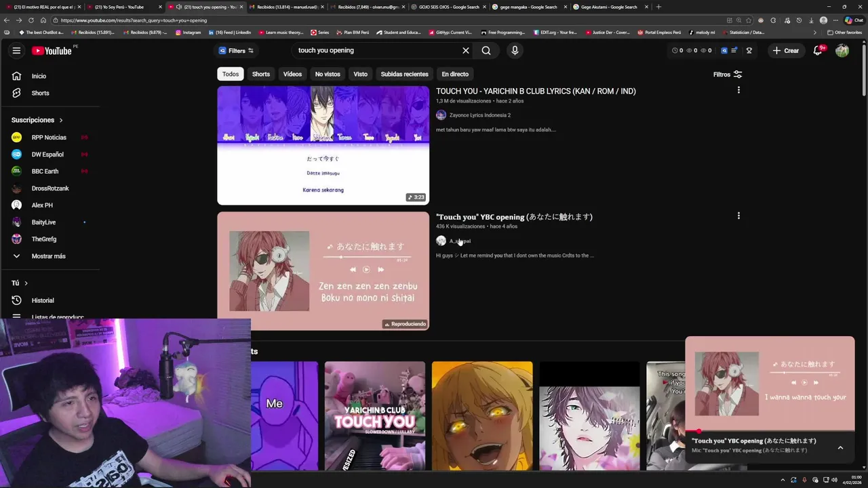Click the browser home button
Image resolution: width=868 pixels, height=488 pixels.
coord(43,20)
